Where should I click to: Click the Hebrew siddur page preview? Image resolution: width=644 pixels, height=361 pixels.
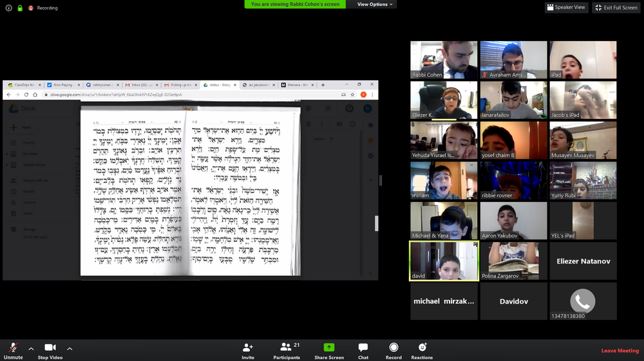(x=191, y=190)
